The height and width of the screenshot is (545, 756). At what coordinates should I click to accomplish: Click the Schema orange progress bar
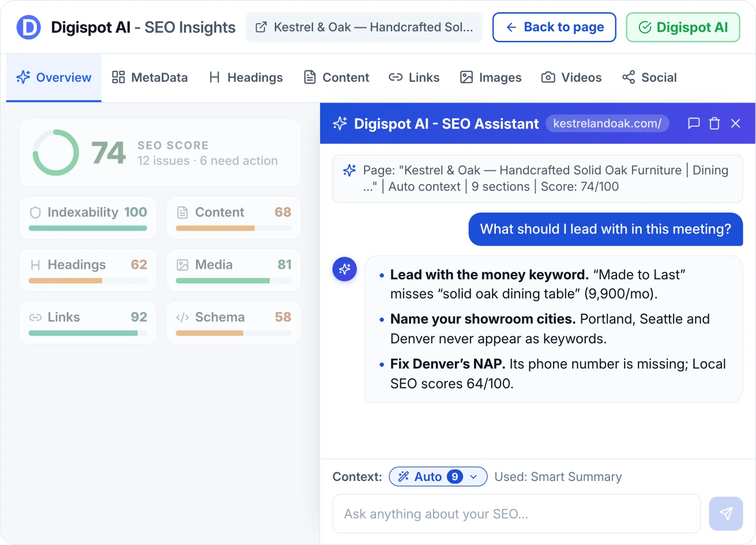209,333
